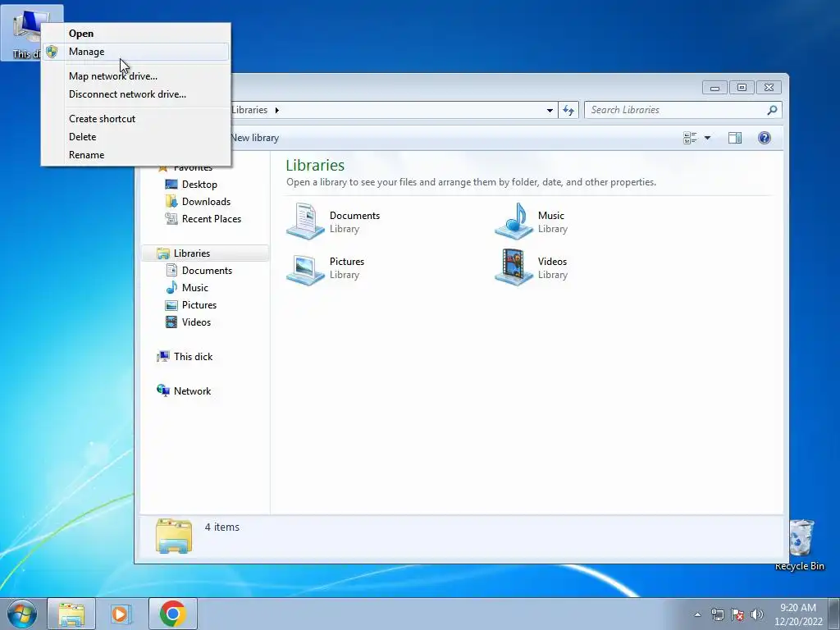This screenshot has height=630, width=840.
Task: Click the taskbar clock and date
Action: pos(798,614)
